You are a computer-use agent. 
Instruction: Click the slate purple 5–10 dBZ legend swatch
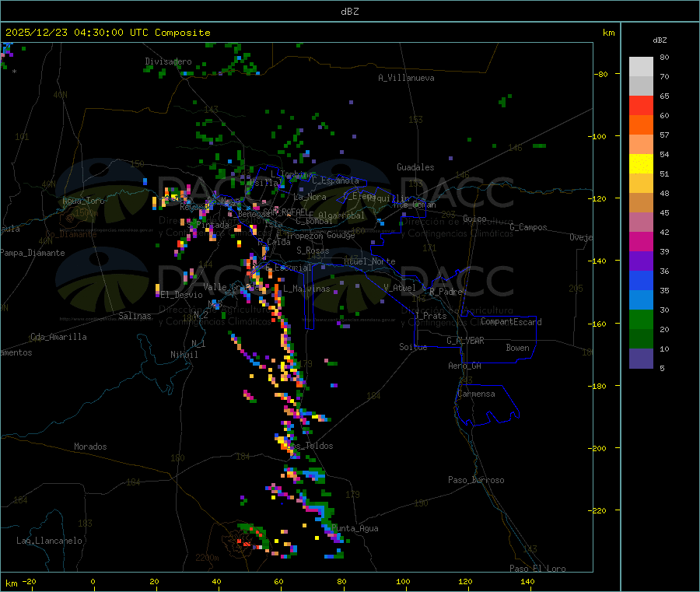point(641,359)
